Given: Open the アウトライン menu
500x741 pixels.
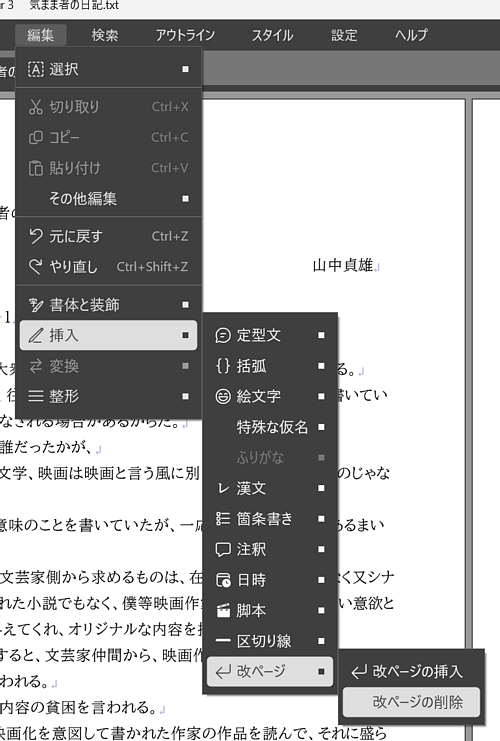Looking at the screenshot, I should [x=185, y=35].
